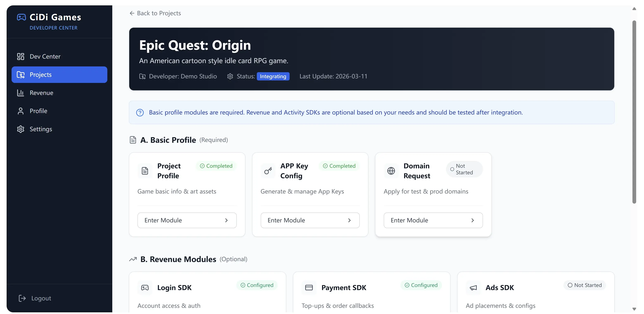The width and height of the screenshot is (644, 314).
Task: Click the blue Integrating status tag
Action: pyautogui.click(x=273, y=77)
